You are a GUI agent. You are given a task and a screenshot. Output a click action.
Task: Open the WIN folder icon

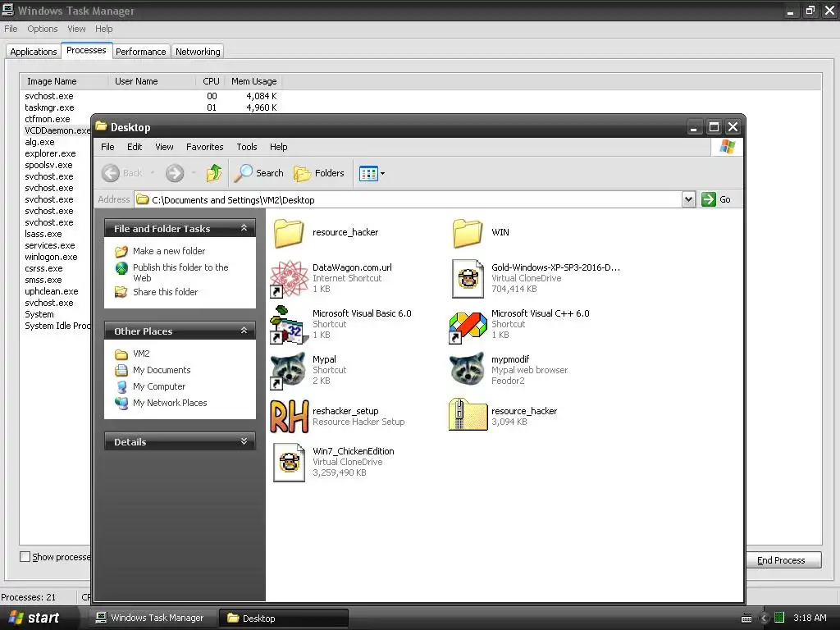[x=468, y=232]
